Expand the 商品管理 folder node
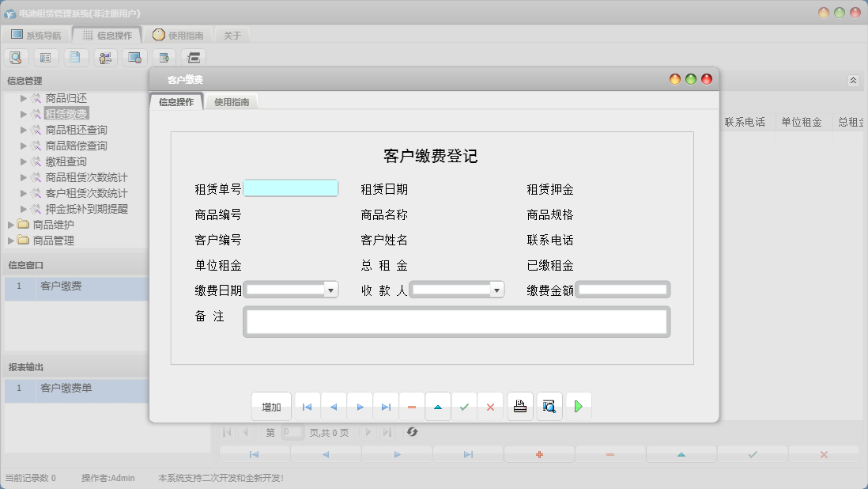Image resolution: width=868 pixels, height=489 pixels. click(x=11, y=241)
